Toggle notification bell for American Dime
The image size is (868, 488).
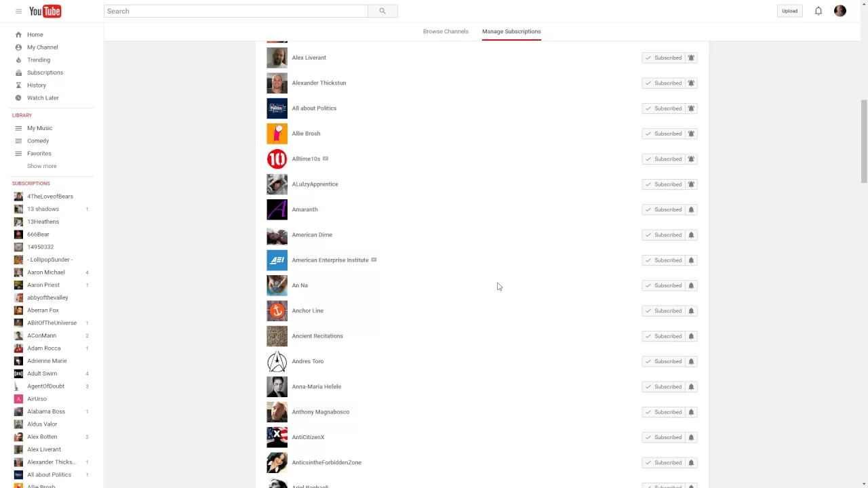point(691,235)
